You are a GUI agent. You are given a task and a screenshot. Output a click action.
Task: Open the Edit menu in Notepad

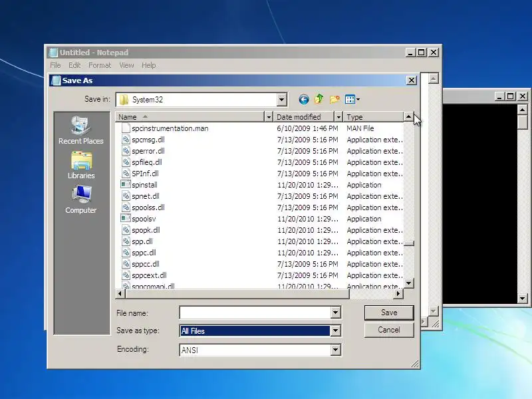tap(74, 65)
